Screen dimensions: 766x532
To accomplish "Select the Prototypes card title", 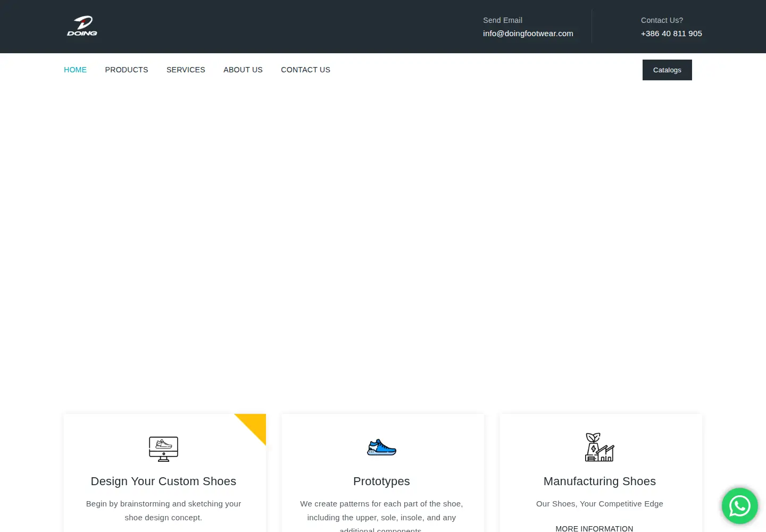I will 381,481.
